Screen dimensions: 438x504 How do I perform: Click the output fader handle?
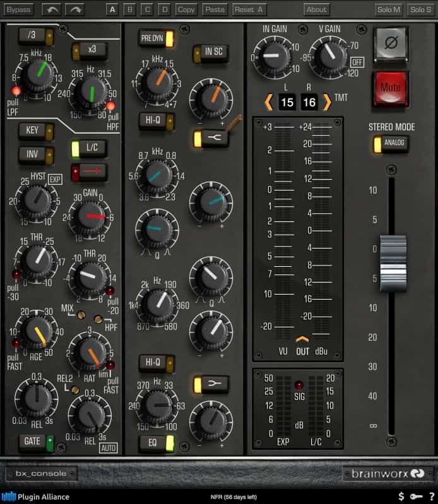tap(393, 263)
